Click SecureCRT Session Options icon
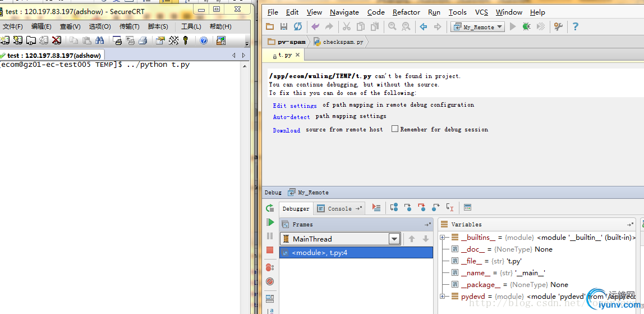The width and height of the screenshot is (644, 314). [160, 40]
